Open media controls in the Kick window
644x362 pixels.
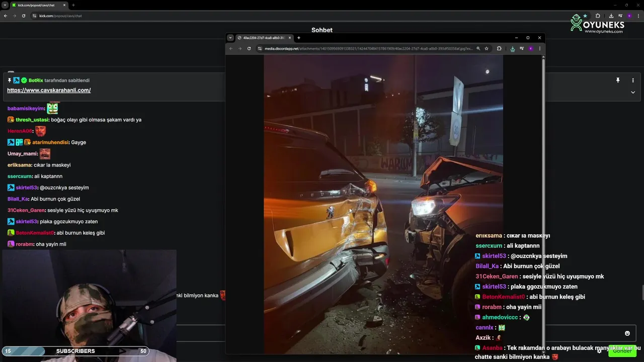(x=620, y=16)
